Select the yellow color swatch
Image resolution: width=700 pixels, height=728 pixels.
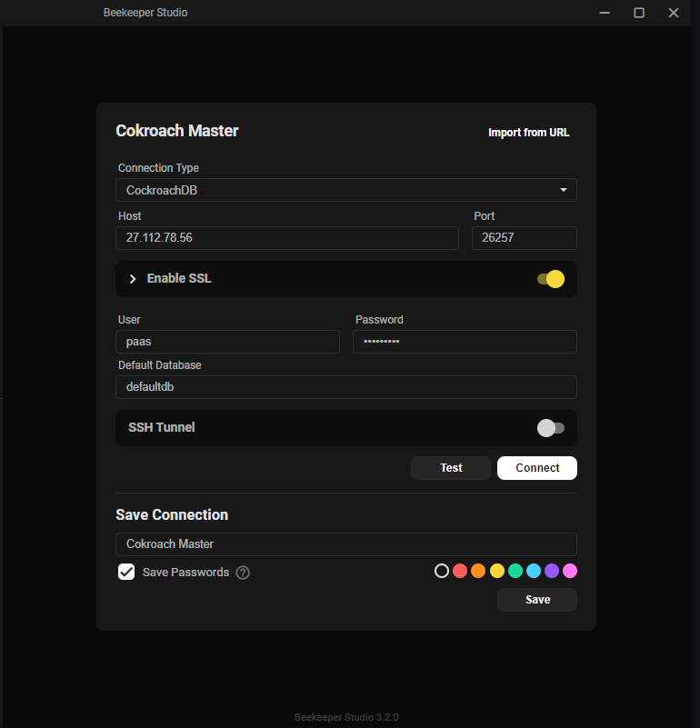click(497, 571)
